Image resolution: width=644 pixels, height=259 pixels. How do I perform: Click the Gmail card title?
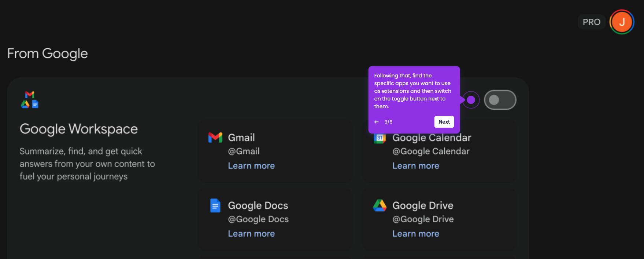click(x=241, y=138)
